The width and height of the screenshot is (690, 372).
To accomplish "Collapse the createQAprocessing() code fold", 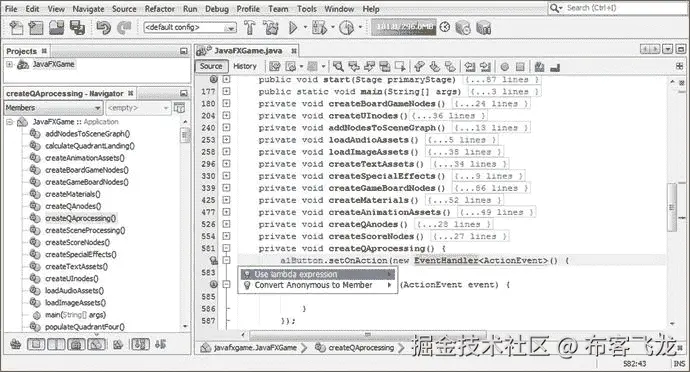I will 226,248.
